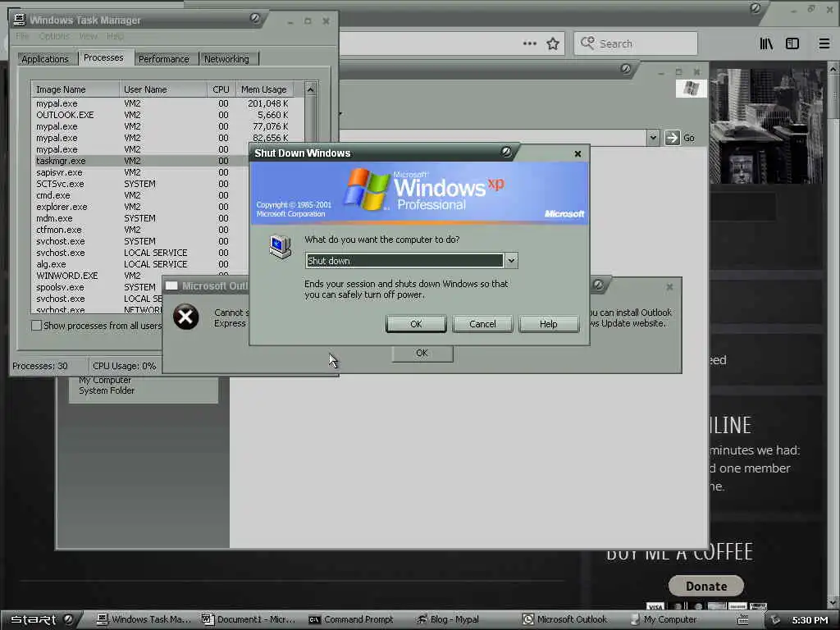840x630 pixels.
Task: Click OK in Shut Down Windows dialog
Action: [416, 324]
